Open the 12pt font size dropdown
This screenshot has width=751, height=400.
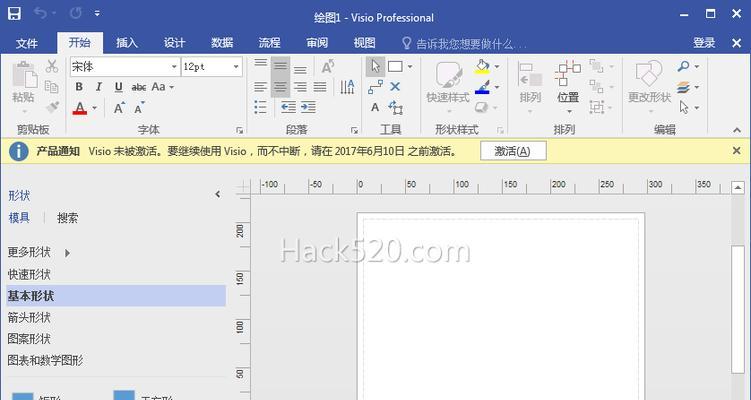236,67
